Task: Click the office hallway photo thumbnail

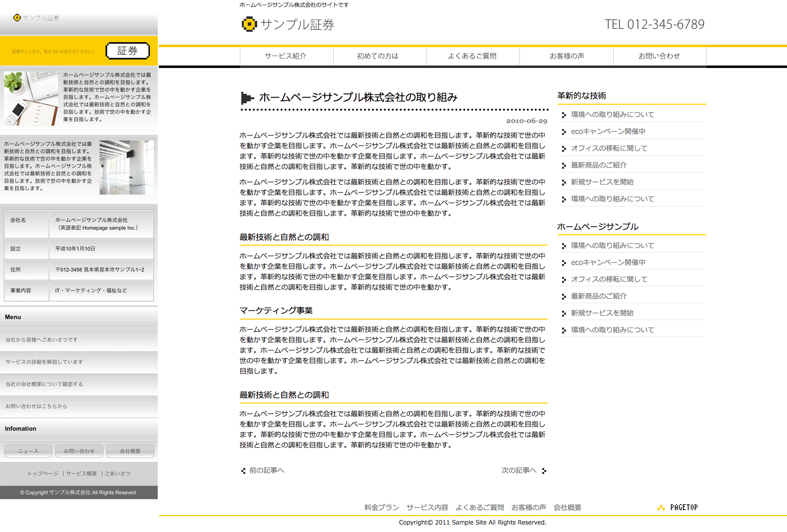Action: [127, 167]
